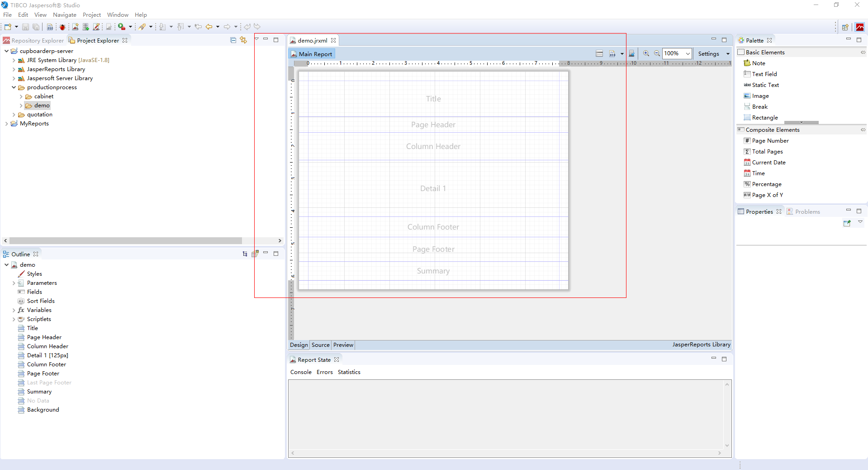Open the zoom percentage combo box
868x470 pixels.
tap(677, 53)
